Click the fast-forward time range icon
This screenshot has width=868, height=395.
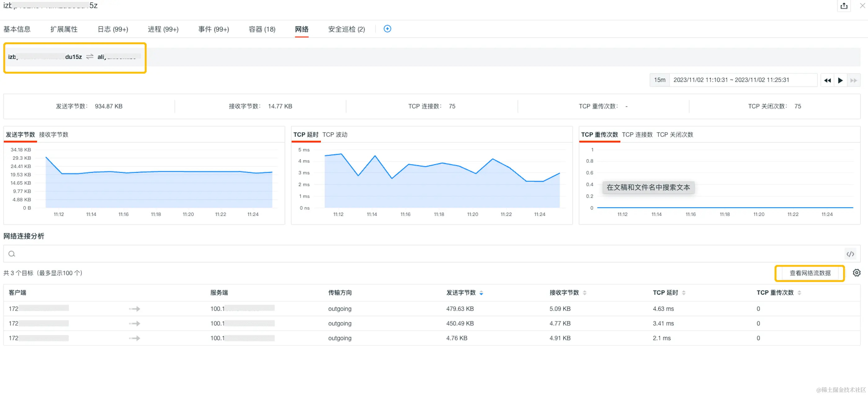tap(853, 80)
